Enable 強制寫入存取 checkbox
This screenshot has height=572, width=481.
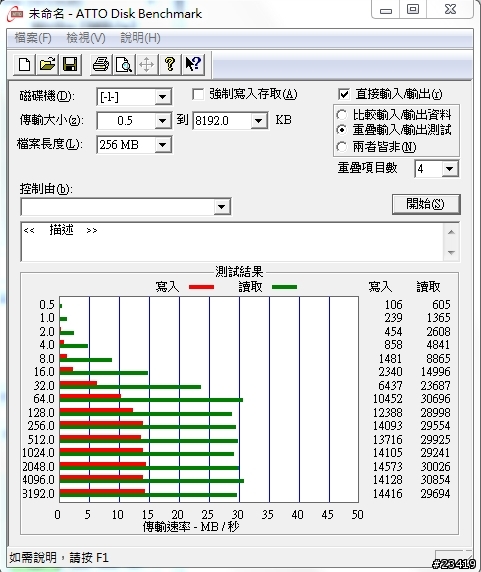click(x=198, y=94)
